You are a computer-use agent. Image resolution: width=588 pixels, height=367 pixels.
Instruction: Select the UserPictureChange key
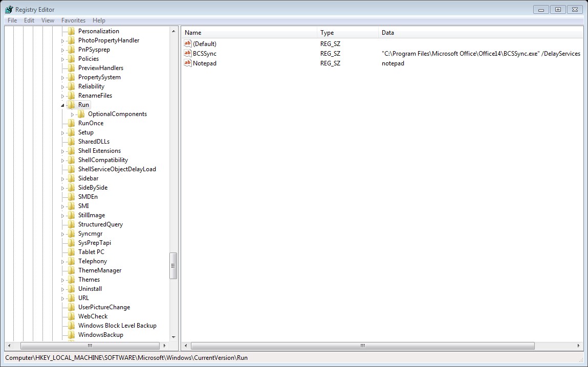coord(104,307)
